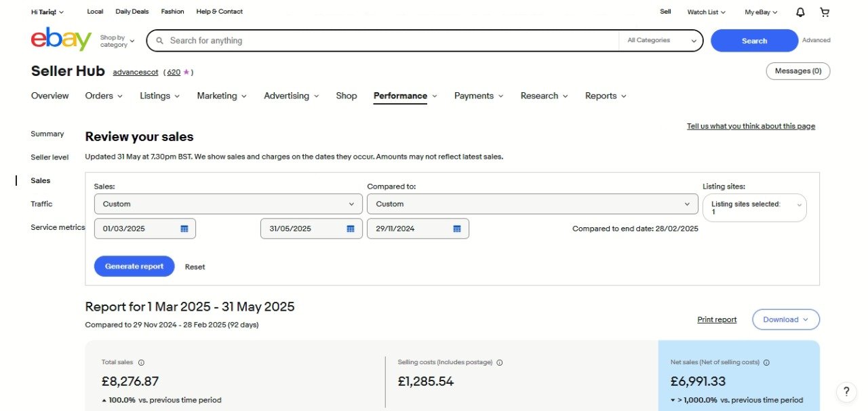Open the Compared to Custom dropdown
This screenshot has width=868, height=411.
click(x=532, y=204)
